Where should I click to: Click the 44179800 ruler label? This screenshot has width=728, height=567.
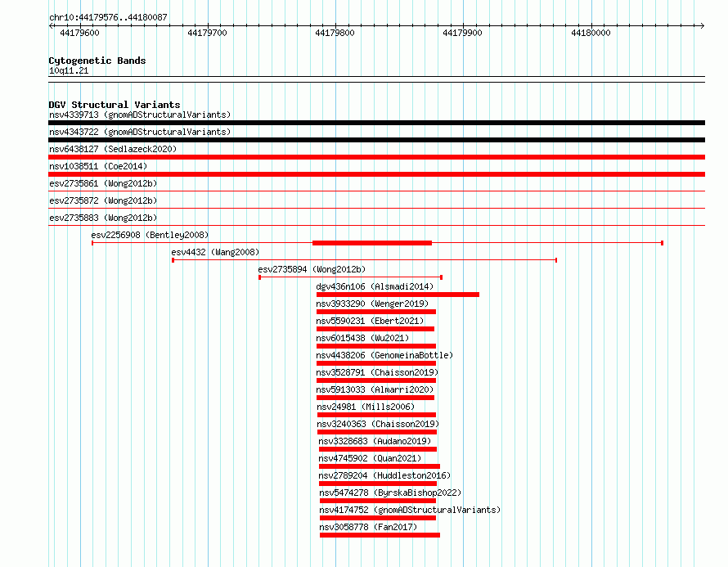coord(335,33)
